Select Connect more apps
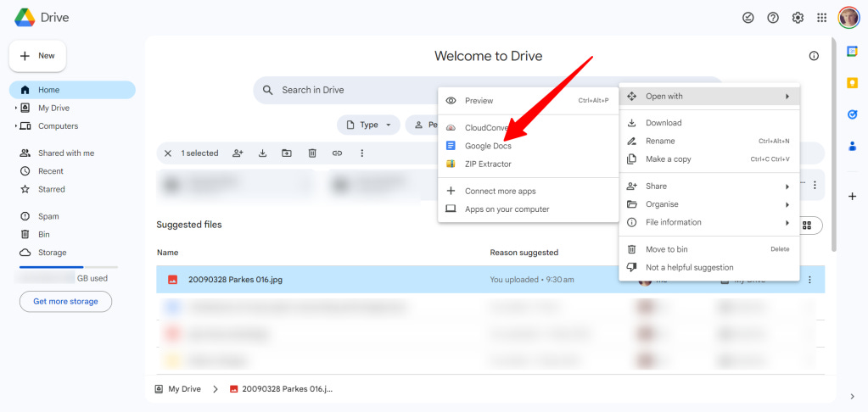Screen dimensions: 868x412 [528, 191]
